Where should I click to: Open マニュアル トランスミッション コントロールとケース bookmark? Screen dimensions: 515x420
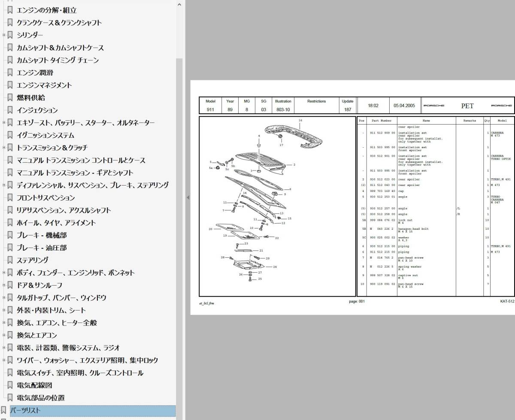tap(81, 160)
